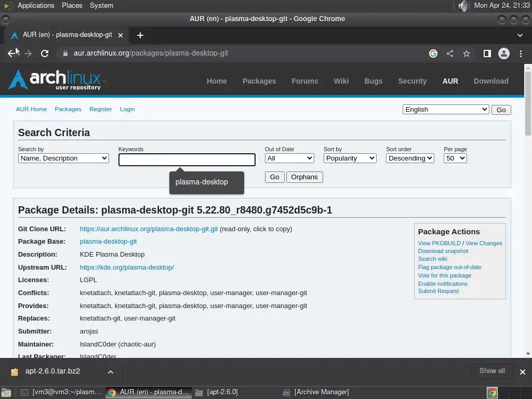Open the English language dropdown
This screenshot has height=399, width=532.
point(446,110)
